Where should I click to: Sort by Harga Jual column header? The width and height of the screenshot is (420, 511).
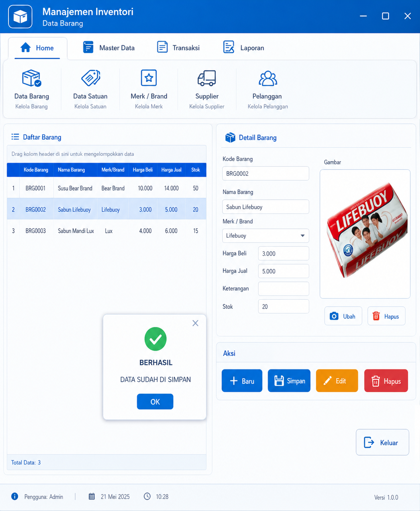coord(171,170)
